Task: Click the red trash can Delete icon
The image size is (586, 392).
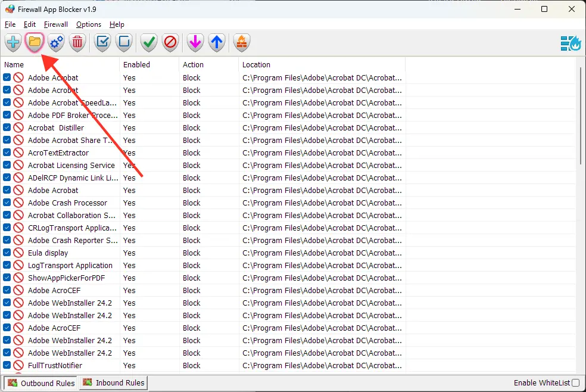Action: tap(77, 42)
